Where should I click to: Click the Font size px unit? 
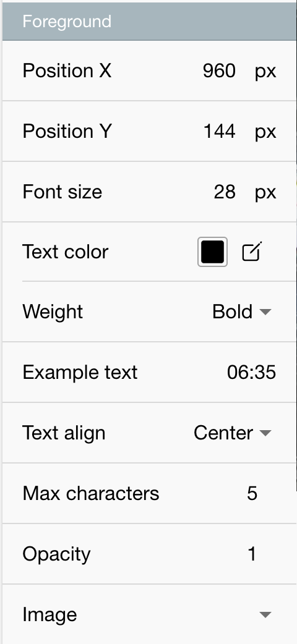point(265,193)
